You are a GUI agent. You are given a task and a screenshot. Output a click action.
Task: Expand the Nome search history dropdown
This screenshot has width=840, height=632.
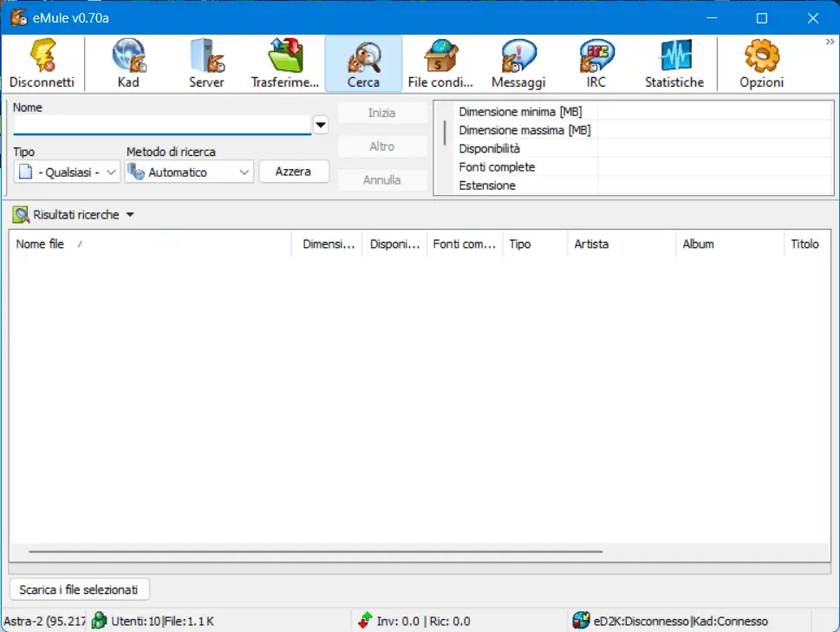click(x=321, y=124)
